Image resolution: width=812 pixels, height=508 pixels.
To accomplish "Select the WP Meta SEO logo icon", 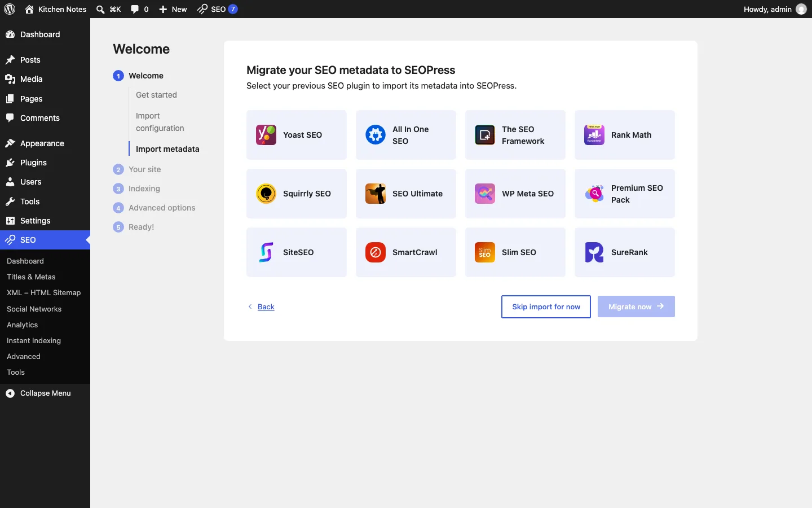I will pyautogui.click(x=485, y=194).
